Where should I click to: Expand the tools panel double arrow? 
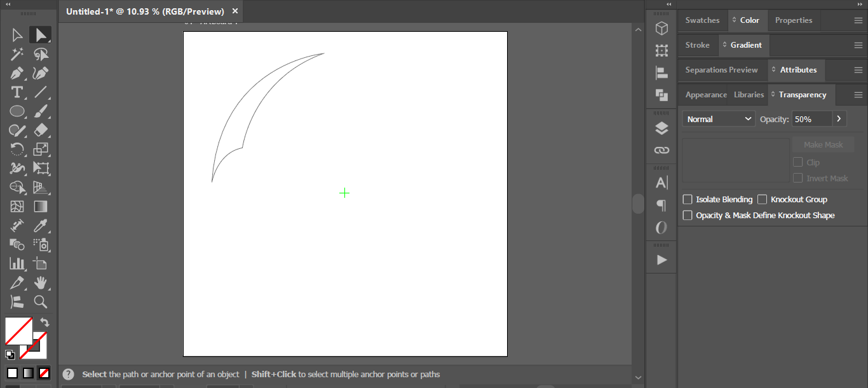point(8,4)
